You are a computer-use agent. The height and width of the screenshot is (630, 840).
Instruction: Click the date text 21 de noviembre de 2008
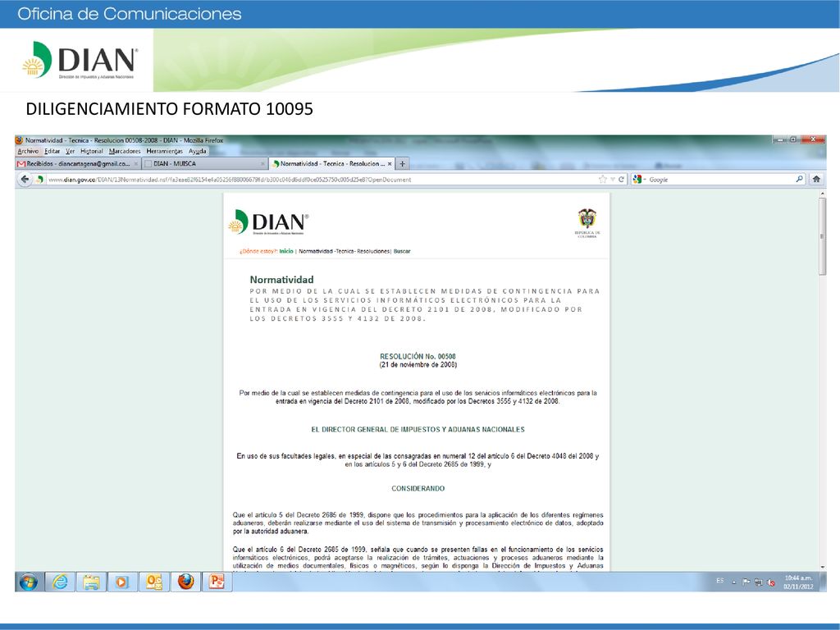[x=418, y=365]
